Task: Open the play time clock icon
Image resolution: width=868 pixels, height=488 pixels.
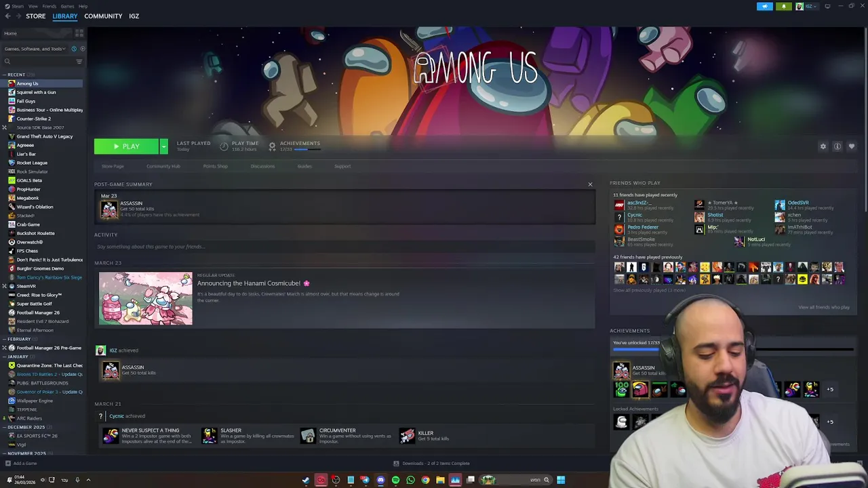Action: pos(224,146)
